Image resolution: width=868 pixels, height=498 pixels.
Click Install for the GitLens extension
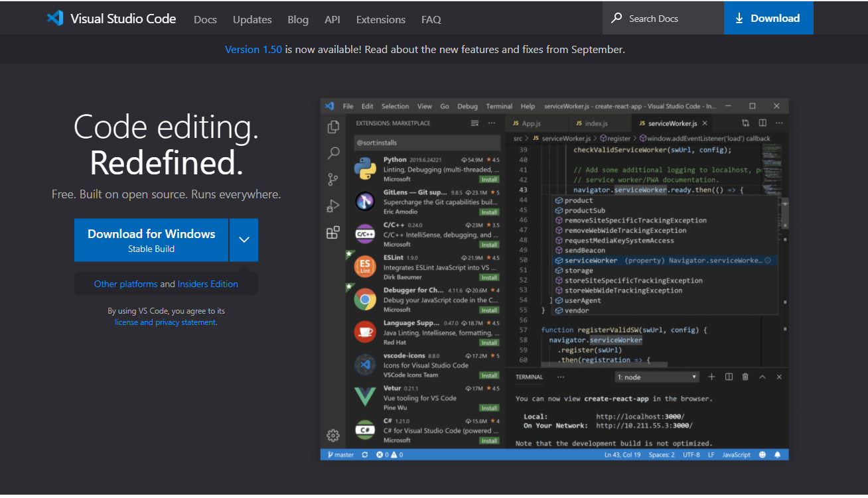point(490,212)
